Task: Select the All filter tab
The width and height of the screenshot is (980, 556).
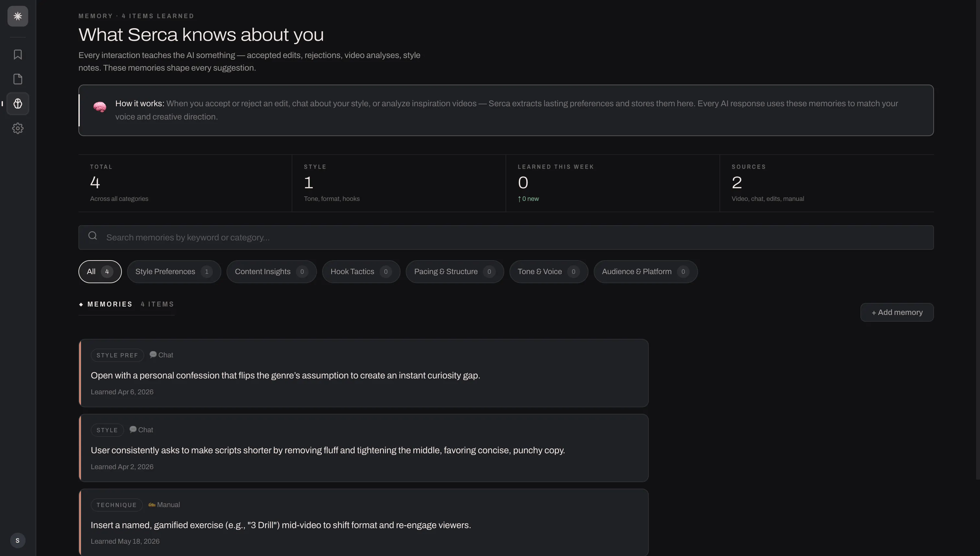Action: coord(100,272)
